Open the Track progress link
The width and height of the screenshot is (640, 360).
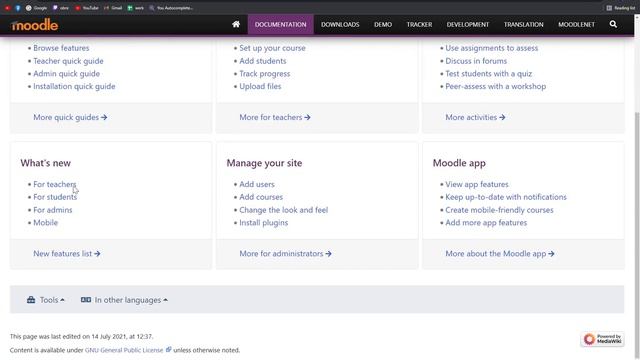(264, 73)
